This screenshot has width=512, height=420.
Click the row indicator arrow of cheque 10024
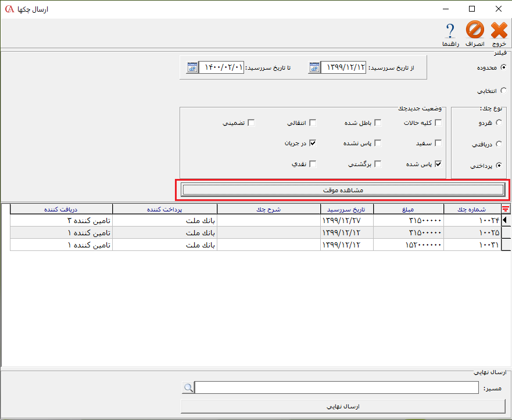point(505,220)
